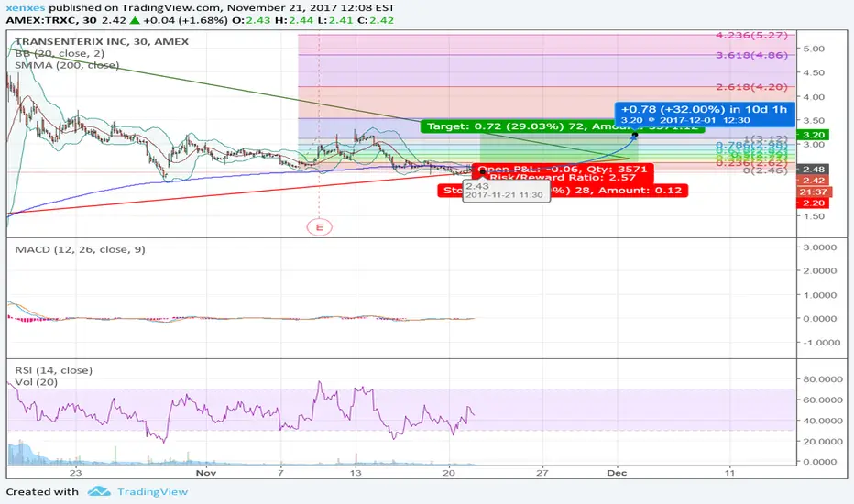The height and width of the screenshot is (504, 854).
Task: Click the earnings 'E' marker circle
Action: point(319,227)
